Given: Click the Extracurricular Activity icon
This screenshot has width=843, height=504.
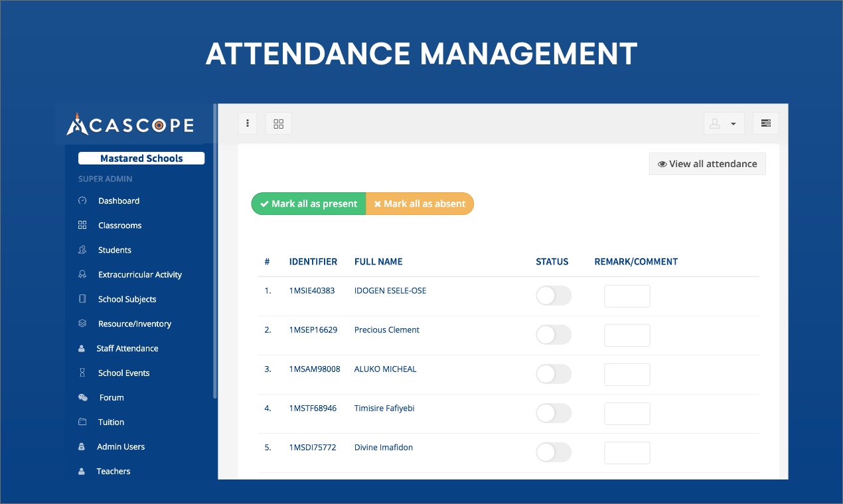Looking at the screenshot, I should pyautogui.click(x=82, y=274).
